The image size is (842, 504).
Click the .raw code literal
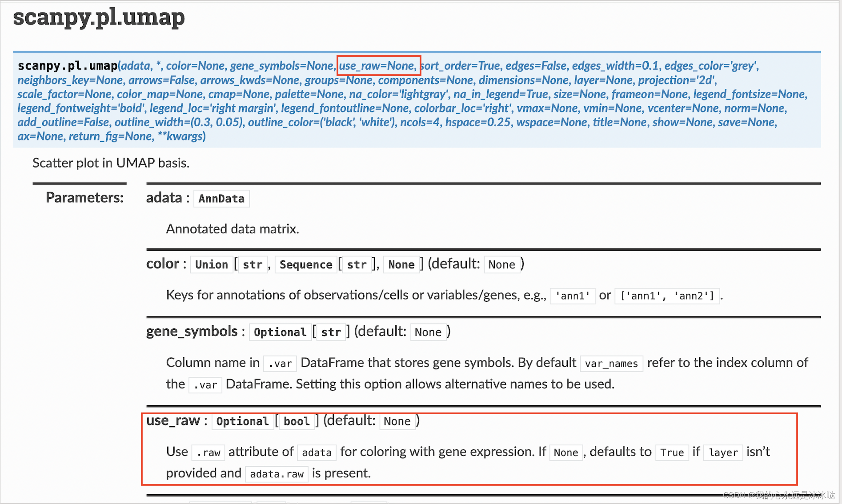(208, 452)
